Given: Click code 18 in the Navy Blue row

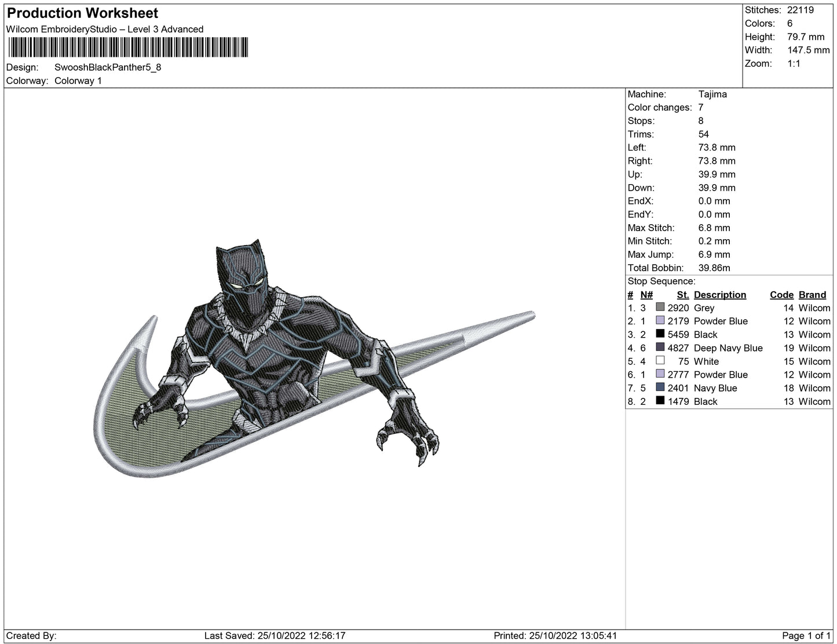Looking at the screenshot, I should 788,387.
